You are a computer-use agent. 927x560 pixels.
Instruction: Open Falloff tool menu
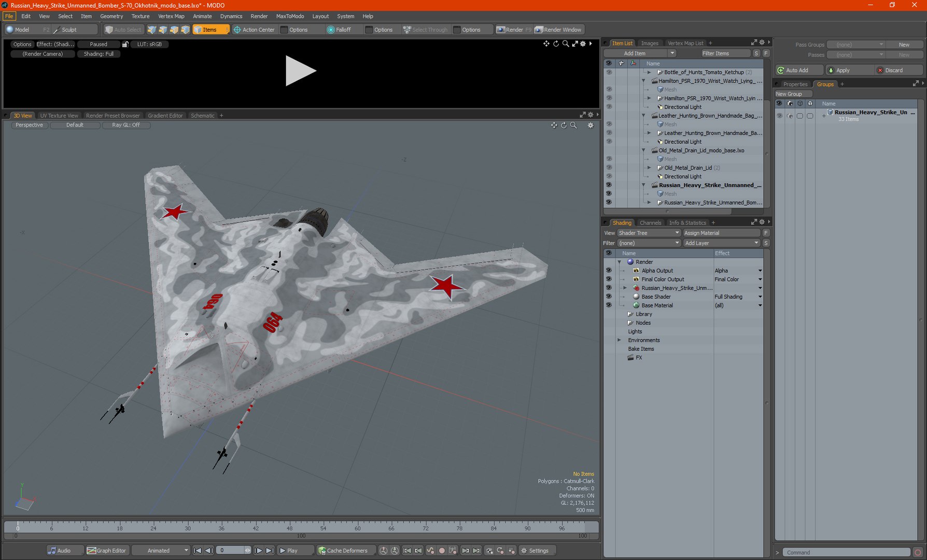(x=343, y=30)
